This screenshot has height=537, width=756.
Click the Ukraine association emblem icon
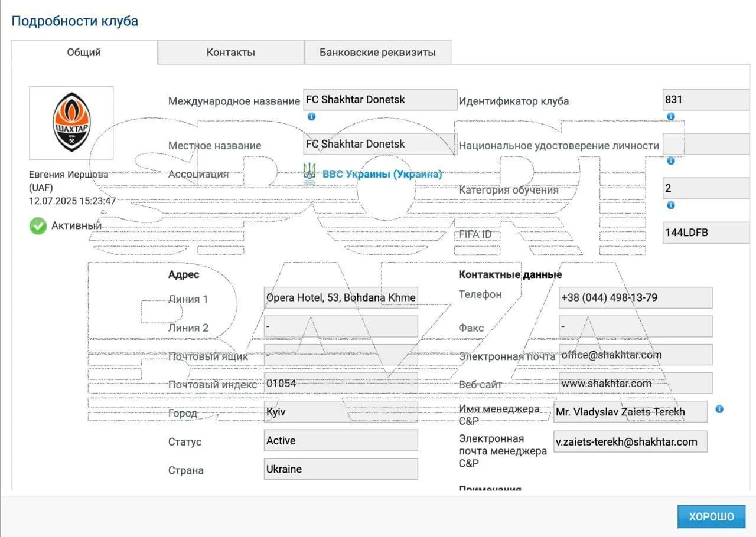pyautogui.click(x=309, y=174)
